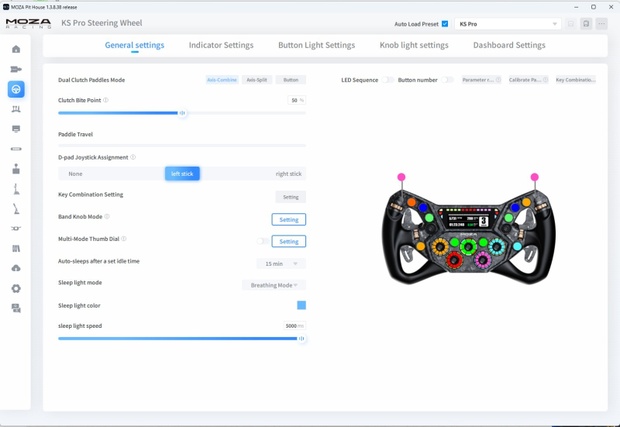This screenshot has height=427, width=620.
Task: Click the info icon on Calibrate Pa... button
Action: pyautogui.click(x=545, y=79)
